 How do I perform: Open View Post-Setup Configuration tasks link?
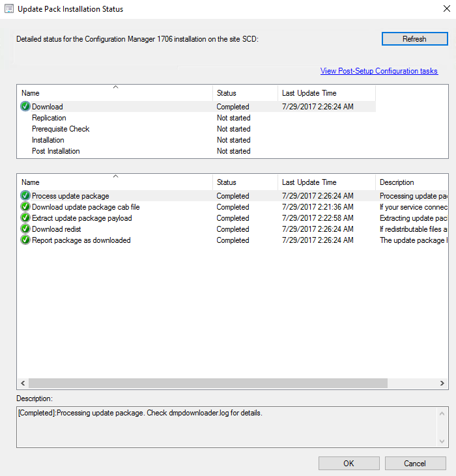click(379, 71)
